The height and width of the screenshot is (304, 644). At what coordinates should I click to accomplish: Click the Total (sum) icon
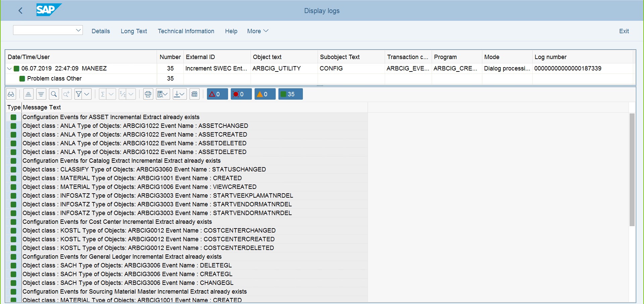pos(103,94)
